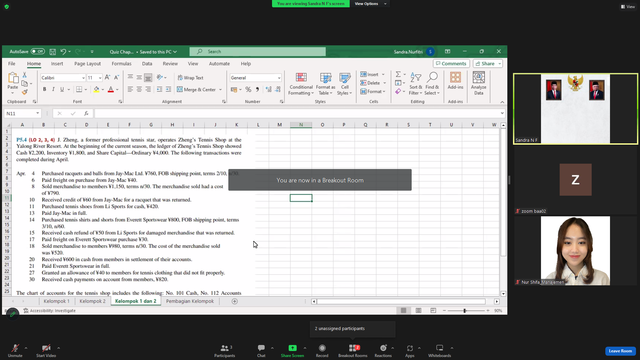Add a new sheet with plus icon
This screenshot has height=360, width=640.
[235, 301]
